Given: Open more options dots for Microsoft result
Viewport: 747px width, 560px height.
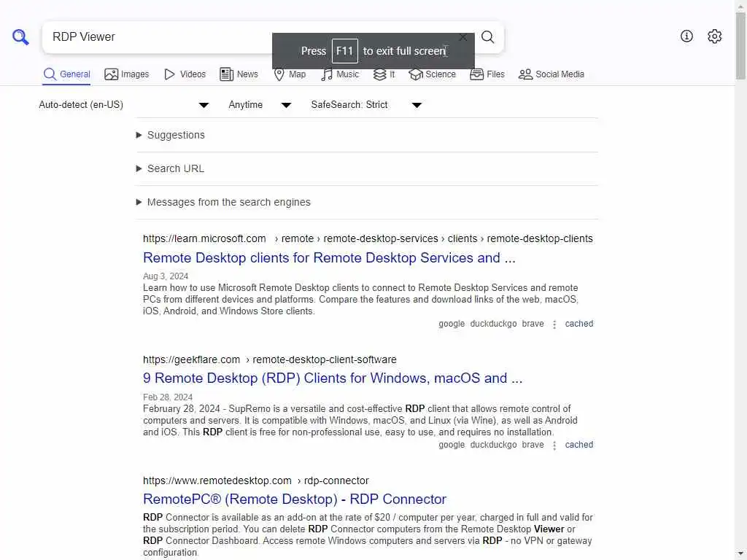Looking at the screenshot, I should [554, 324].
